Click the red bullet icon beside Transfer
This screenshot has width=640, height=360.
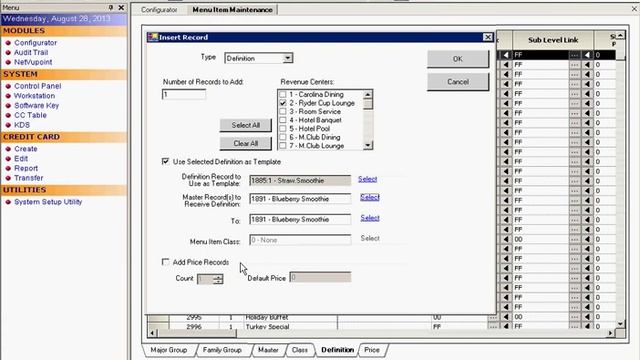[8, 178]
